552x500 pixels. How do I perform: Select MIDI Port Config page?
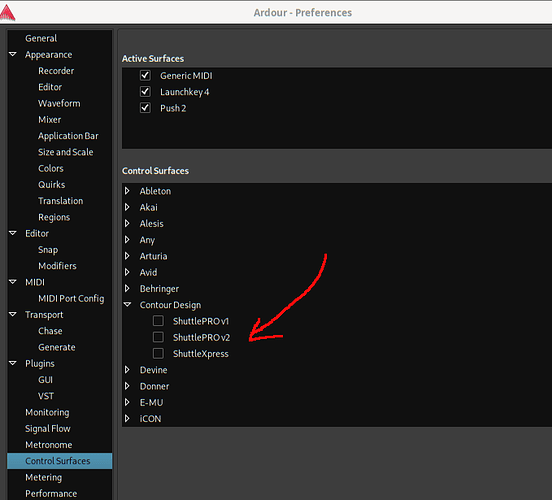pyautogui.click(x=71, y=299)
